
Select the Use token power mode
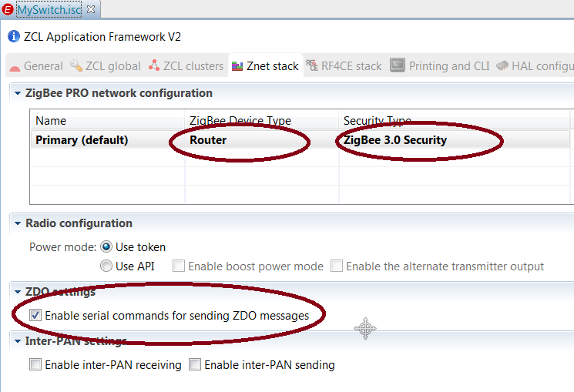click(106, 247)
